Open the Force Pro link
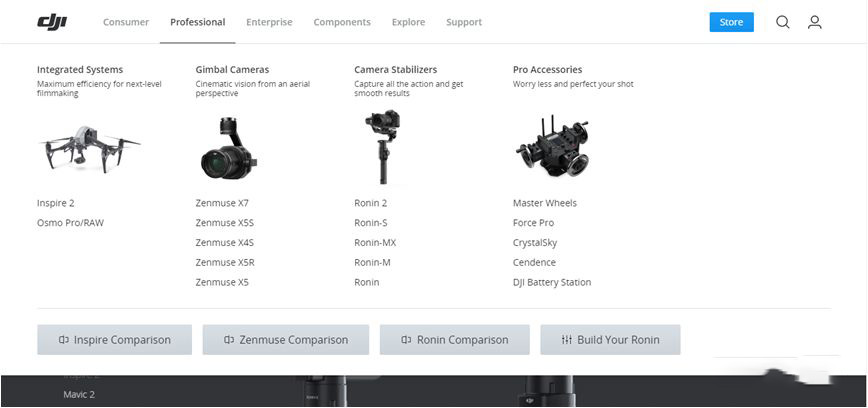The width and height of the screenshot is (868, 408). [533, 223]
